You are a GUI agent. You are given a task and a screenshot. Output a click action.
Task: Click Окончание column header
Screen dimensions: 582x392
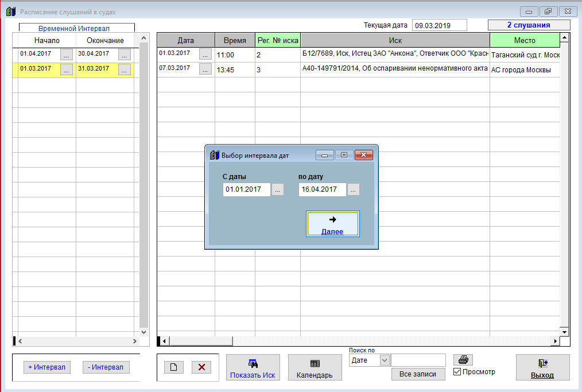click(x=105, y=40)
